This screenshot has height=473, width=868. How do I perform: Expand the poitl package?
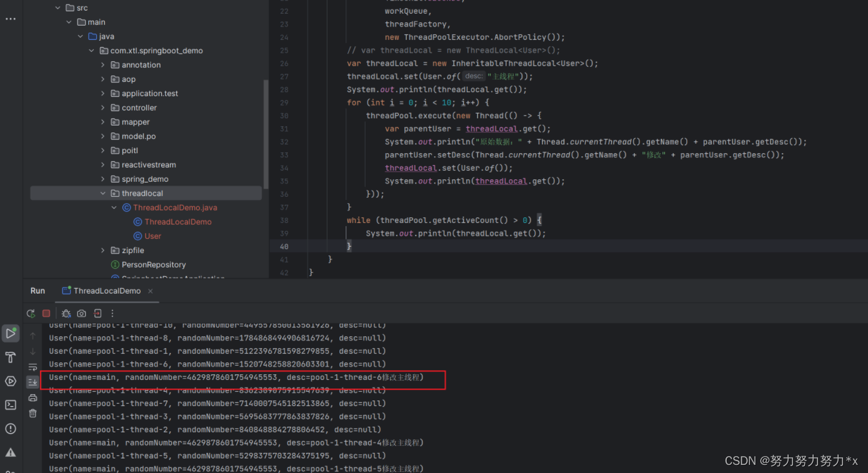(103, 151)
